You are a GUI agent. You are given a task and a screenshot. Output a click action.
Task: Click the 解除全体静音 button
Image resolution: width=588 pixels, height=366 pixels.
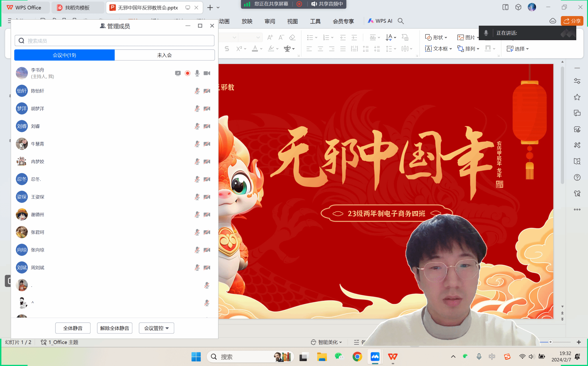tap(115, 328)
